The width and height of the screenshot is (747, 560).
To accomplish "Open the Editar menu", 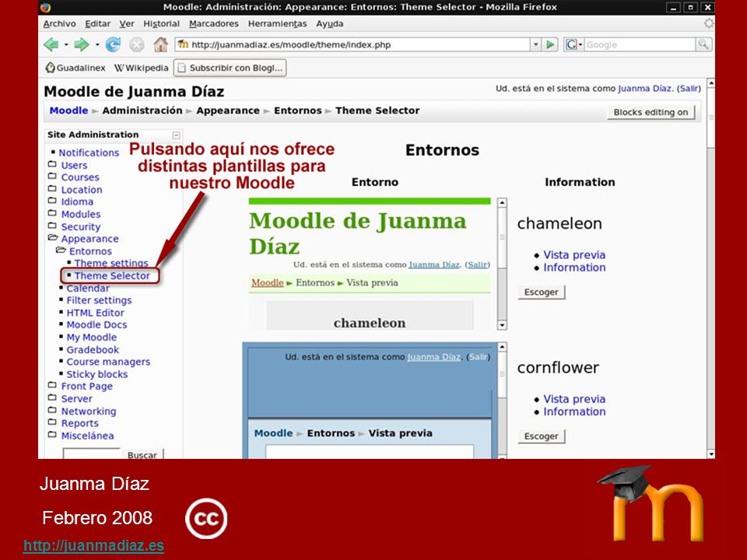I will 98,24.
